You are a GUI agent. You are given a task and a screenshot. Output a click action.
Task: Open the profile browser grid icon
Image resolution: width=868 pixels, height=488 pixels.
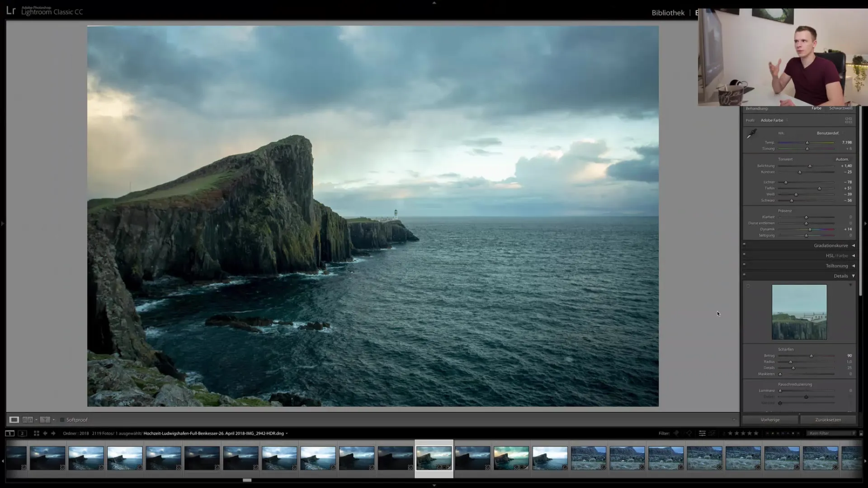(849, 120)
